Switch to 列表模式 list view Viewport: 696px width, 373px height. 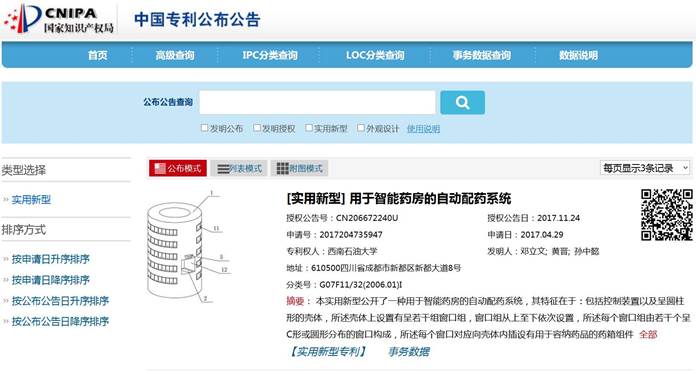click(x=239, y=168)
